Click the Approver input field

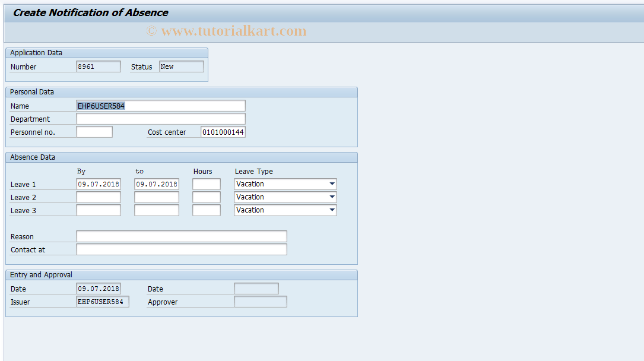point(260,301)
